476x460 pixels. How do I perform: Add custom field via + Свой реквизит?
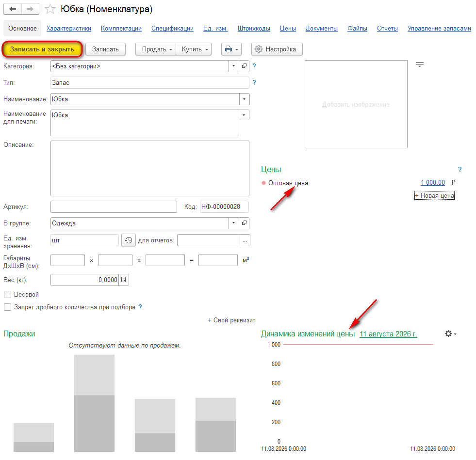(x=231, y=320)
